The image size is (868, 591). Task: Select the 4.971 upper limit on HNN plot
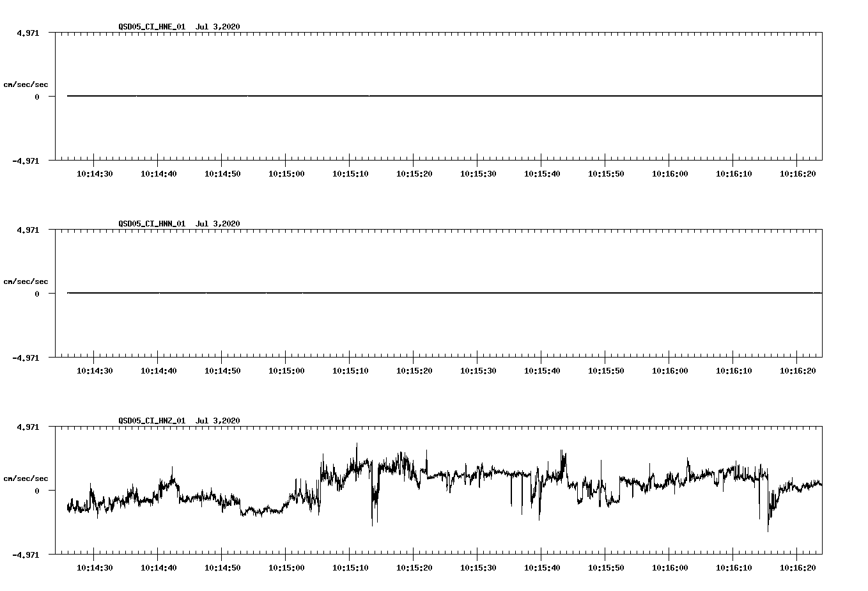[27, 230]
